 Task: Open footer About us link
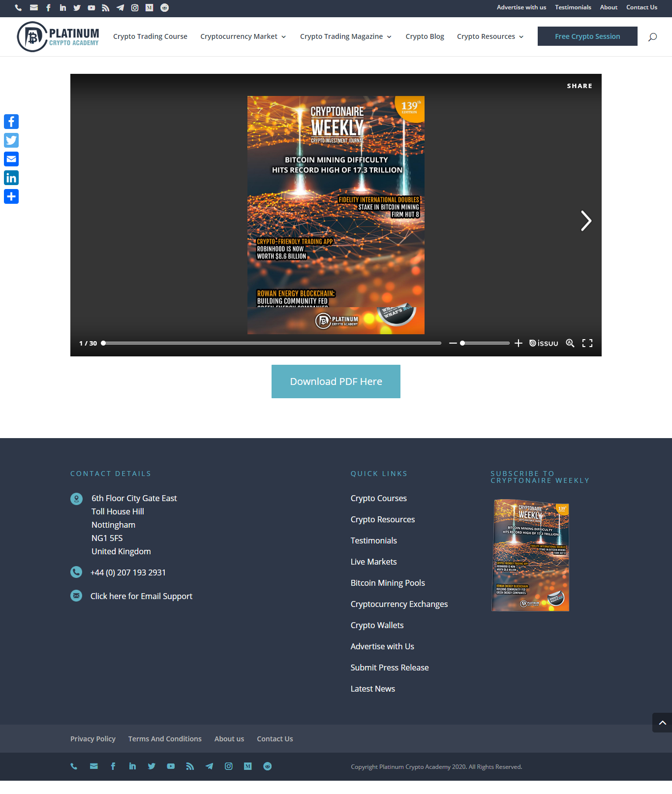229,739
